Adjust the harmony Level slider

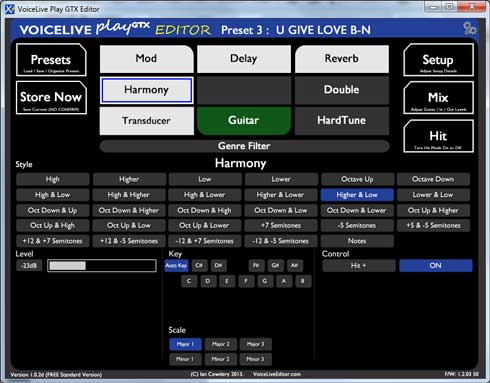coord(102,266)
